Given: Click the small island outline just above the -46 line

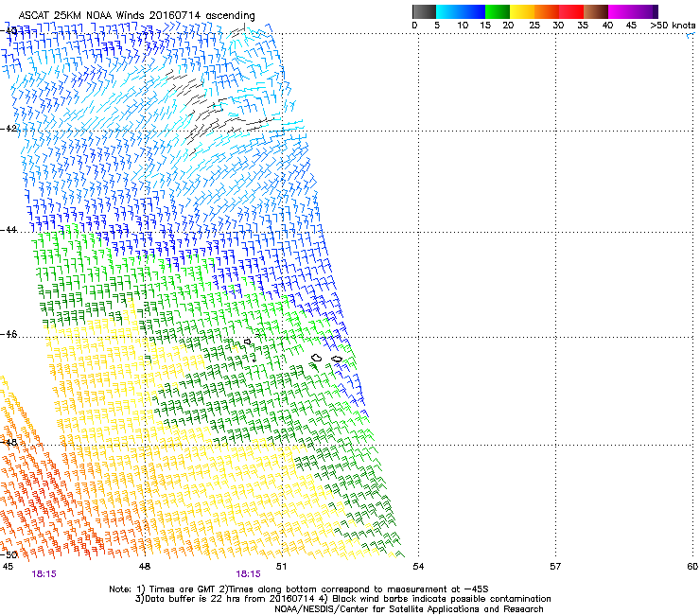Looking at the screenshot, I should (248, 343).
